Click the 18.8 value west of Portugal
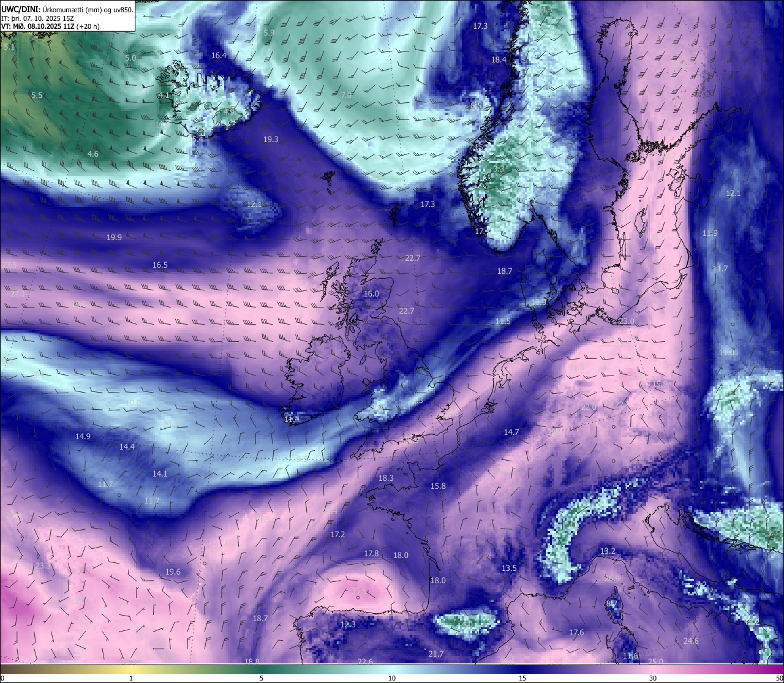 click(252, 661)
